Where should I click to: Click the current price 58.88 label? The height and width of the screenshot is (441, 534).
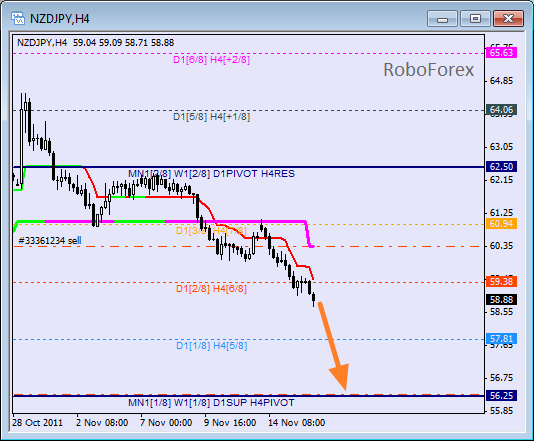[501, 300]
